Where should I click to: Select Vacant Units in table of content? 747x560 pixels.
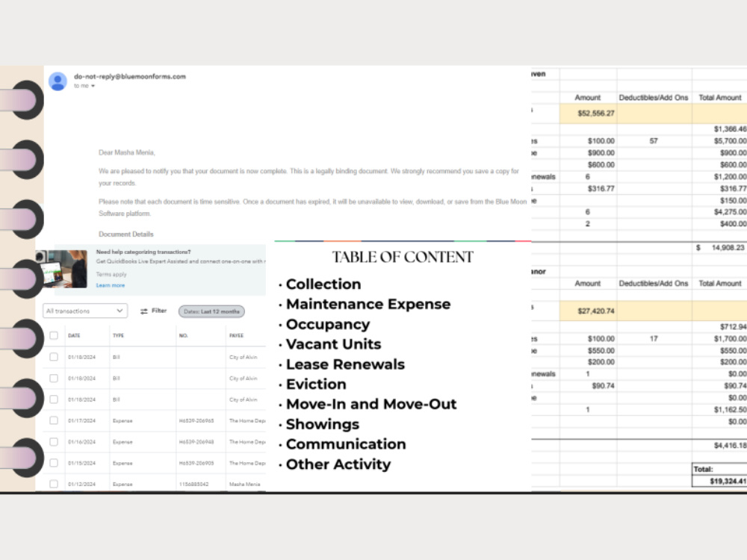(333, 344)
